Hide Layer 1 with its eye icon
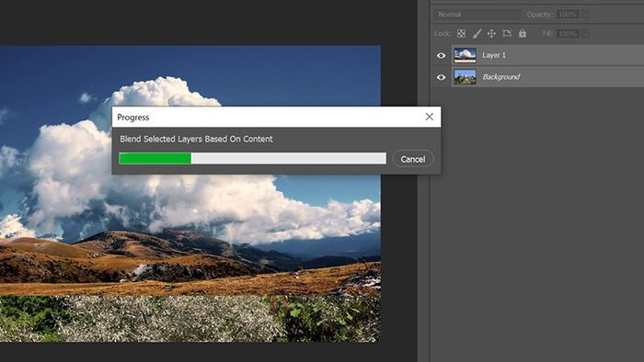This screenshot has width=644, height=362. pos(441,55)
